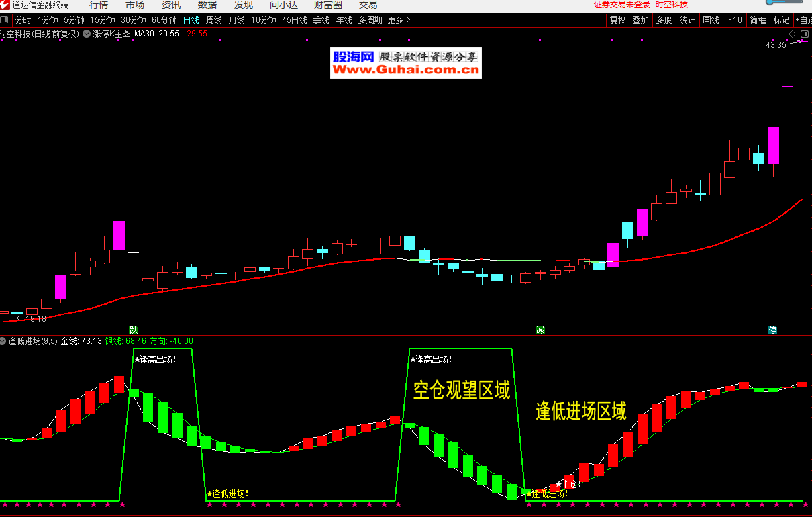The width and height of the screenshot is (812, 517).
Task: Click the green 跌 marker on the chart
Action: 134,330
